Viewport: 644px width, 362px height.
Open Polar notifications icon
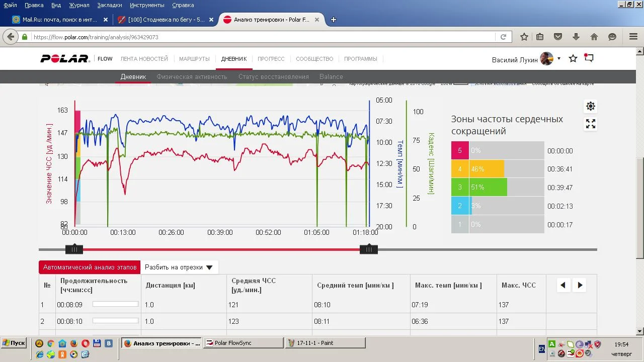pos(589,58)
